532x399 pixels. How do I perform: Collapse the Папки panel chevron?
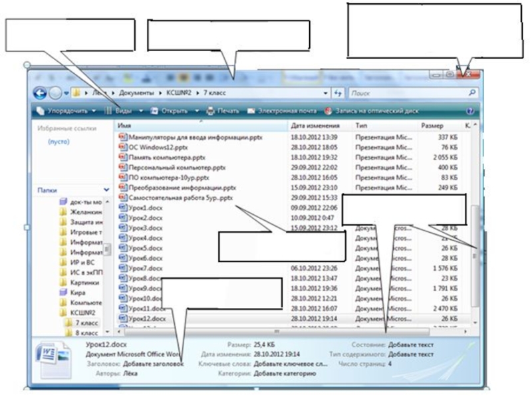[x=106, y=190]
